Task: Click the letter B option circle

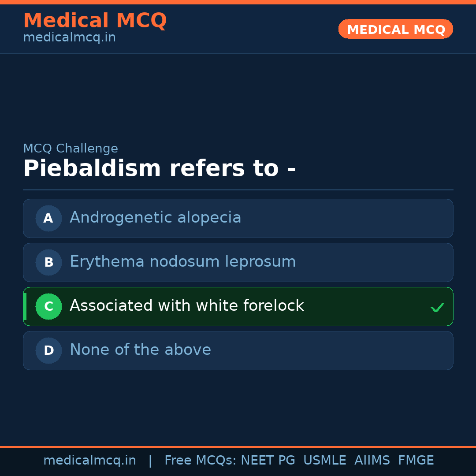Action: pyautogui.click(x=48, y=262)
